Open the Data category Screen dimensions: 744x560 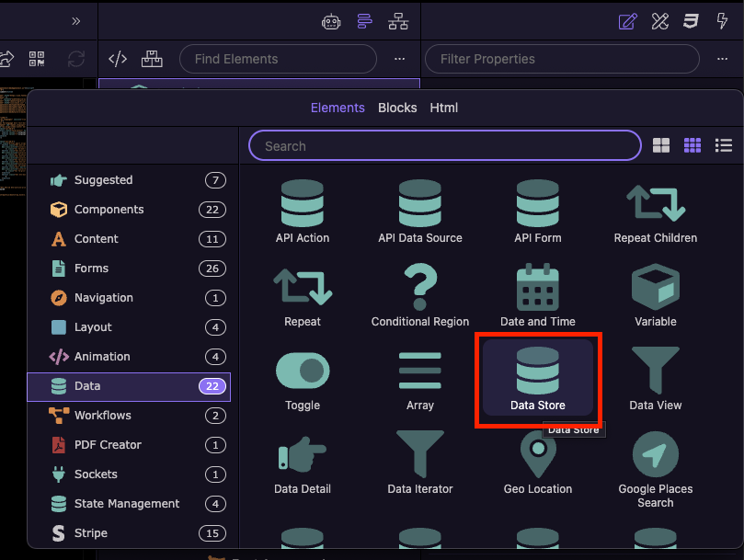[x=129, y=386]
